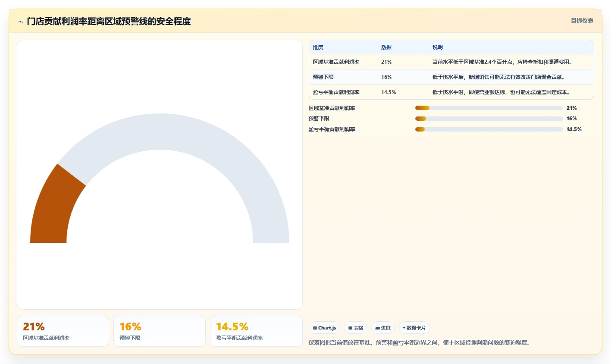Click the 盈亏平衡贡献利润率 label in progress list

[332, 129]
